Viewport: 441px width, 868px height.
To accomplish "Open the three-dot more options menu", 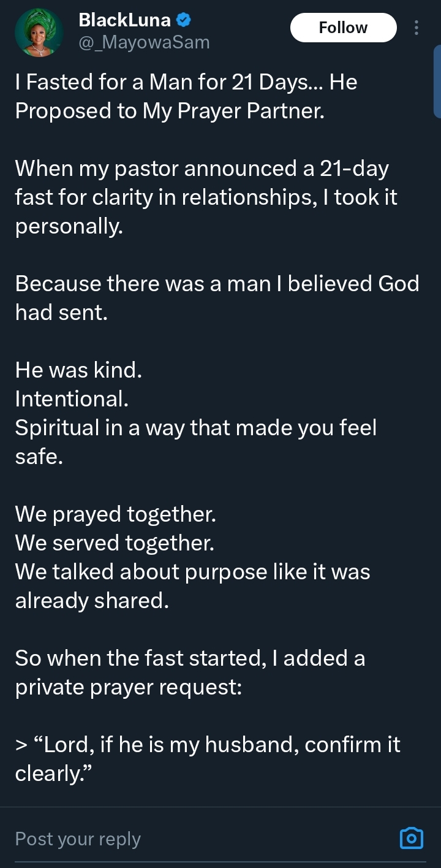I will click(x=417, y=28).
